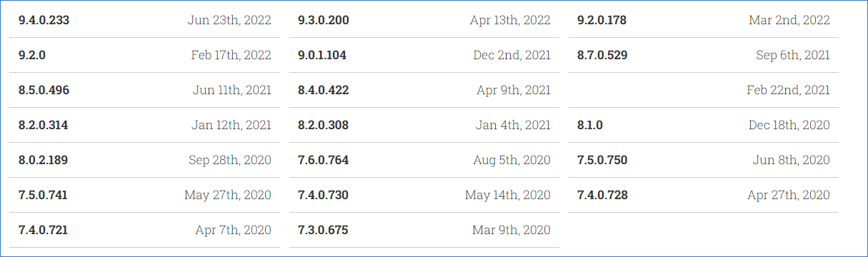The height and width of the screenshot is (257, 868).
Task: Open version 7.3.0.675 from Mar 9th, 2020
Action: click(x=323, y=230)
